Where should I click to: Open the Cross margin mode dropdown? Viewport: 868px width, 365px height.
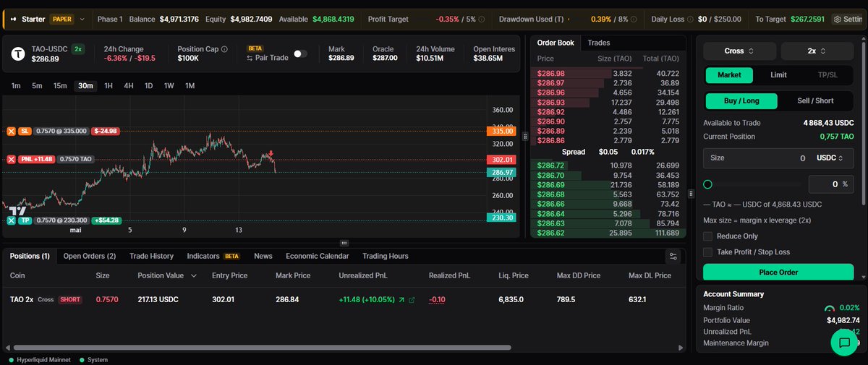pos(740,51)
